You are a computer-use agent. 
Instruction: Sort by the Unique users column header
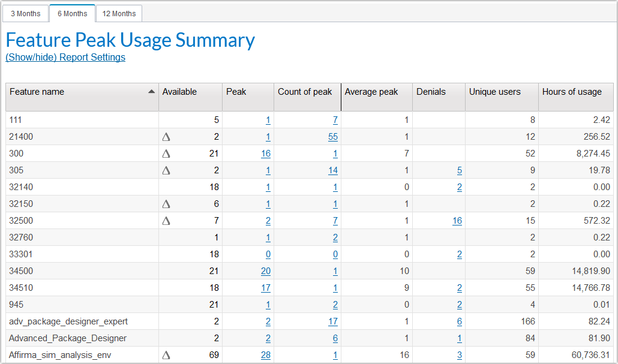tap(494, 92)
